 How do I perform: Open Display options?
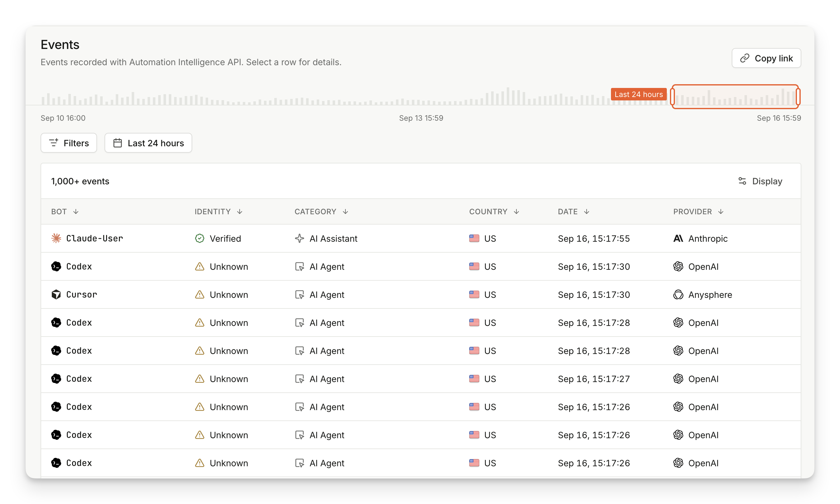pos(760,181)
